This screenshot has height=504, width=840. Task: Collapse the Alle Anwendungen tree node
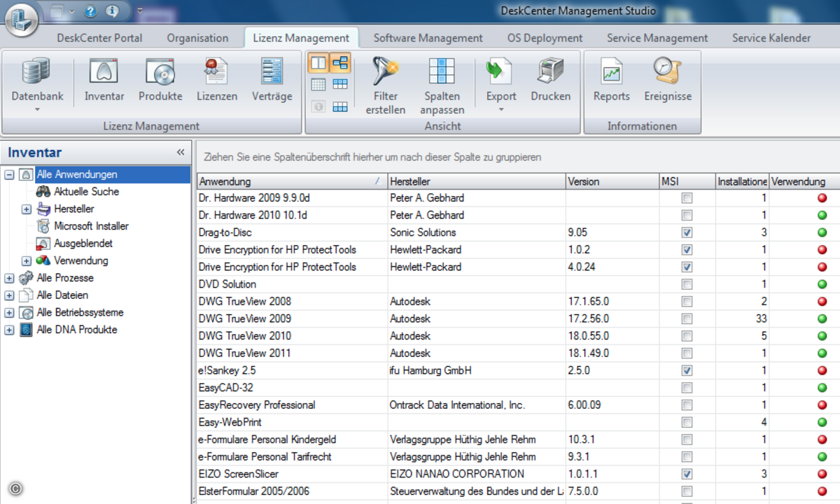pos(9,174)
